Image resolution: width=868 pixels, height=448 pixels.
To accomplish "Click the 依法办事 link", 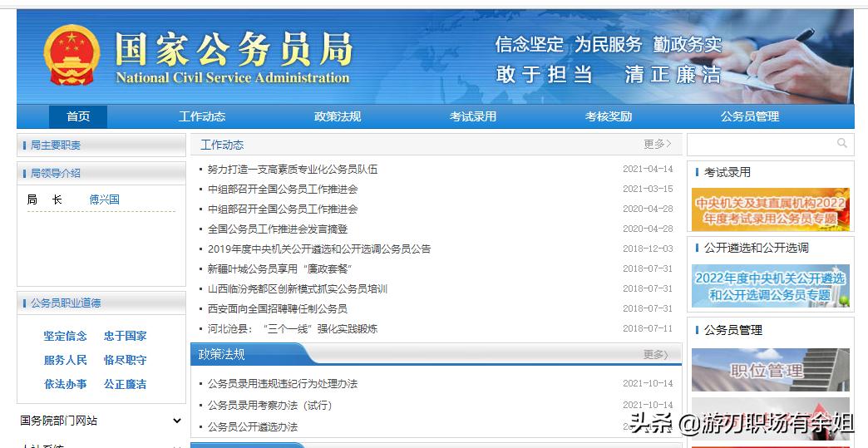I will click(66, 384).
